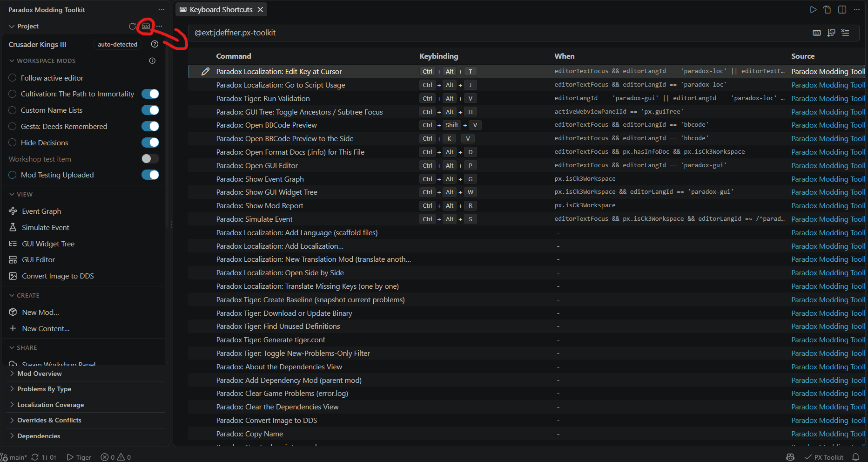Expand the Problems By Type section
This screenshot has height=462, width=868.
(86, 389)
